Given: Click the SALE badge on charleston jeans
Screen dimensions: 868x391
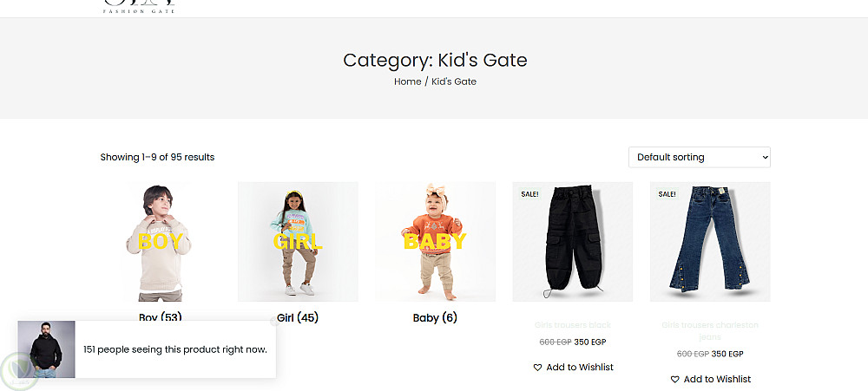Looking at the screenshot, I should 667,194.
